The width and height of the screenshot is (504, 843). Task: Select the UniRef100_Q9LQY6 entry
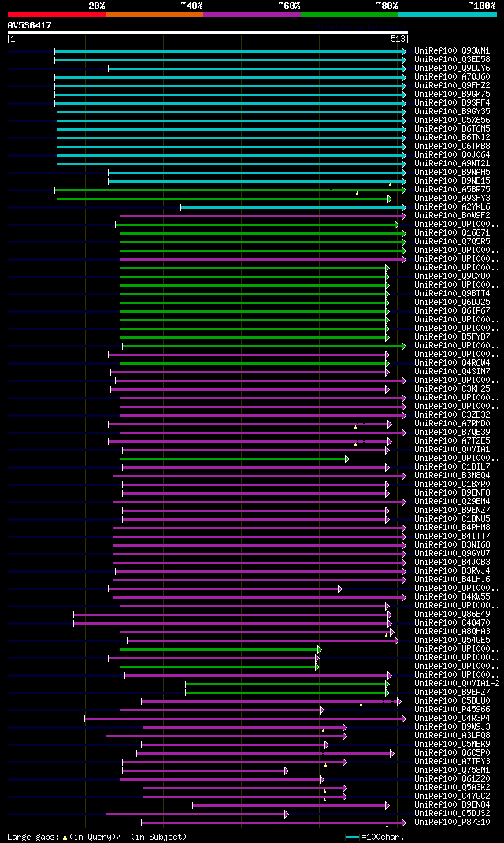click(x=452, y=69)
